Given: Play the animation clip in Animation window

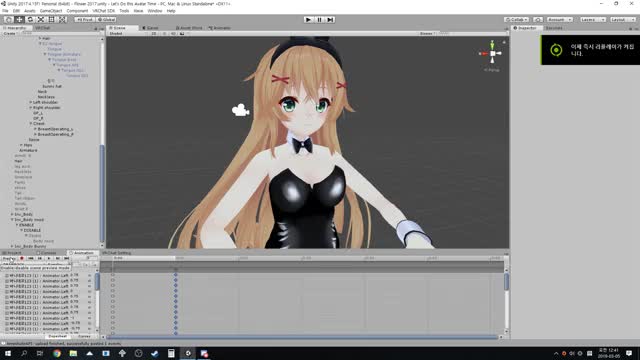Looking at the screenshot, I should point(49,258).
